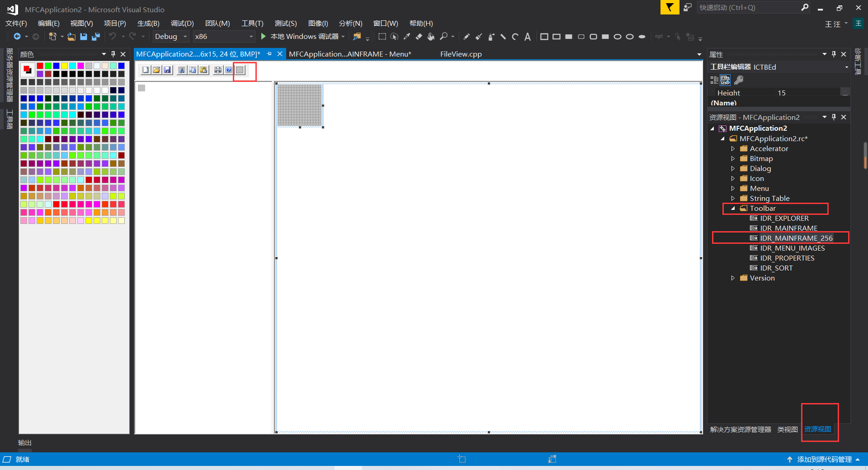Select the rectangle selection tool
The height and width of the screenshot is (470, 868).
pos(382,37)
